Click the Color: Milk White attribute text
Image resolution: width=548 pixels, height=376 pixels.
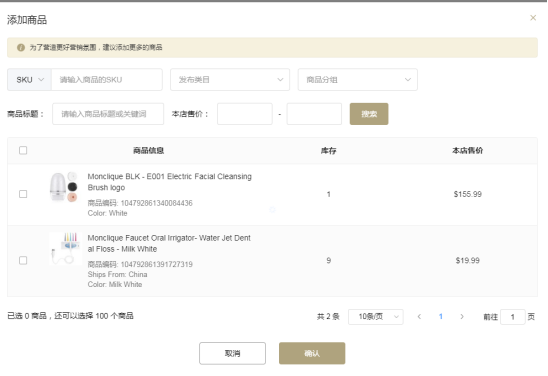[115, 284]
